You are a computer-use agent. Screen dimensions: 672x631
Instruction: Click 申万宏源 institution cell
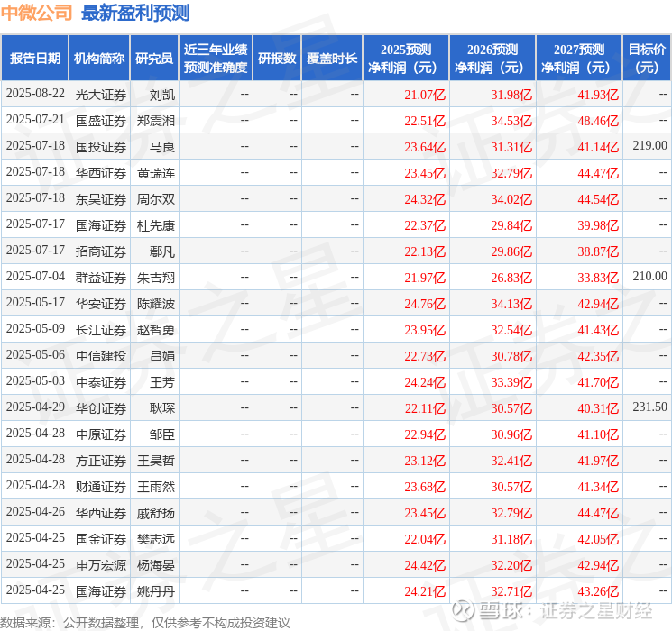[x=101, y=565]
